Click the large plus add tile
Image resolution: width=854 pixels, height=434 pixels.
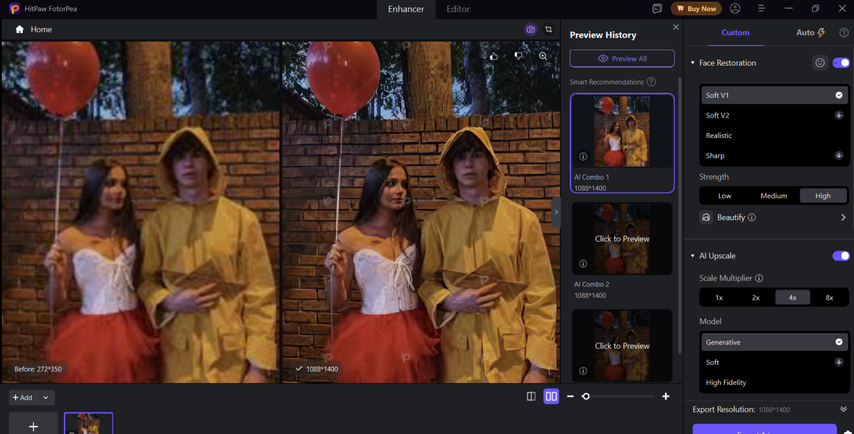(x=33, y=424)
